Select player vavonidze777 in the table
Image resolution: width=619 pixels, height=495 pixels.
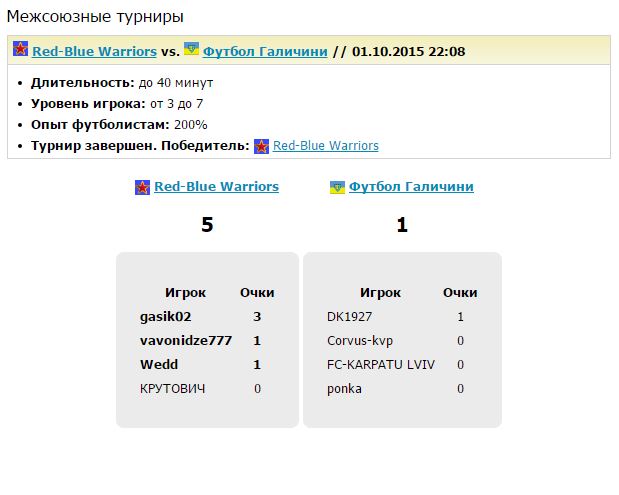click(x=186, y=341)
